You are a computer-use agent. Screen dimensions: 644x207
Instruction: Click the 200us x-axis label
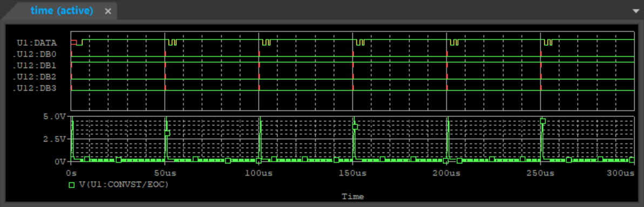[446, 174]
